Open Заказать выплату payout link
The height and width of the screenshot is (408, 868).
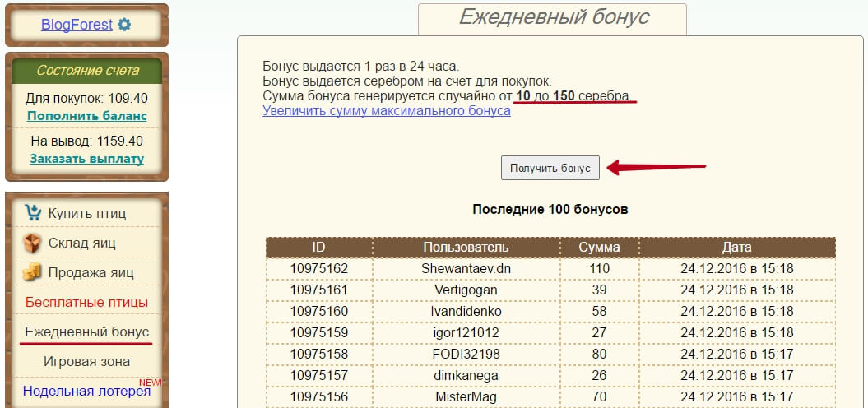tap(87, 159)
